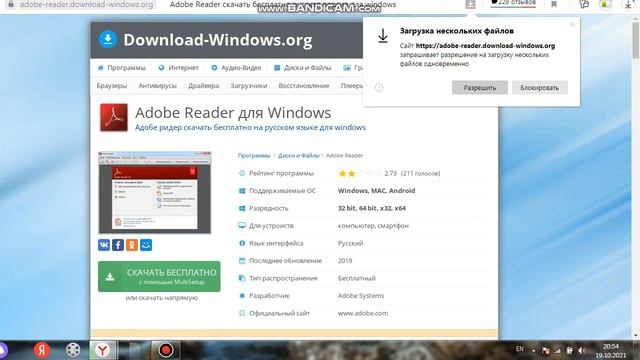The height and width of the screenshot is (360, 640).
Task: Click the address bar URL field
Action: [x=87, y=5]
